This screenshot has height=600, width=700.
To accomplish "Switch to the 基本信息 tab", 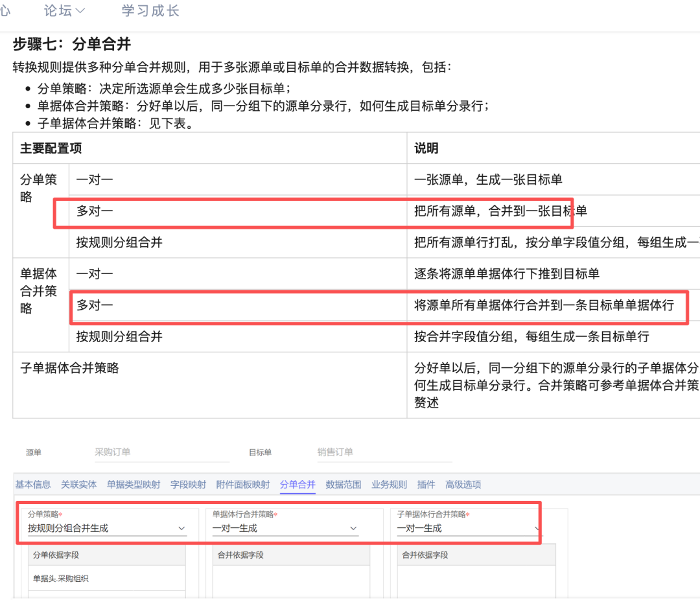I will pos(33,485).
